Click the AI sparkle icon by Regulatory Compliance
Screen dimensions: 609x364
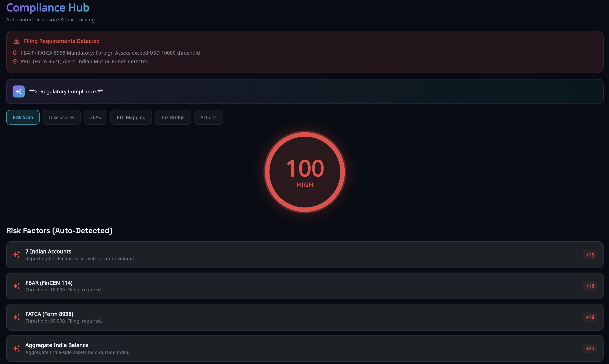(19, 91)
